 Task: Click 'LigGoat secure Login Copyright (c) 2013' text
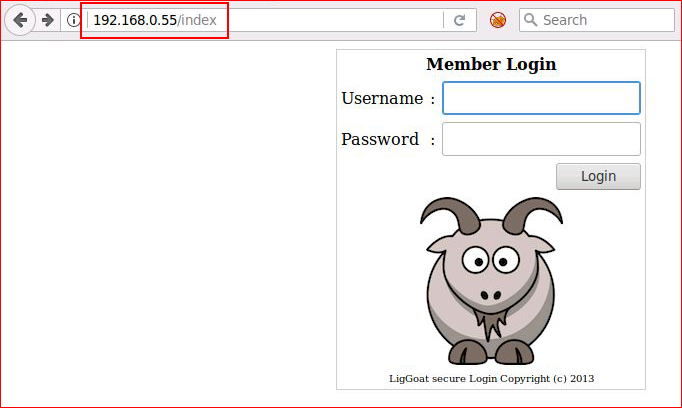click(491, 378)
